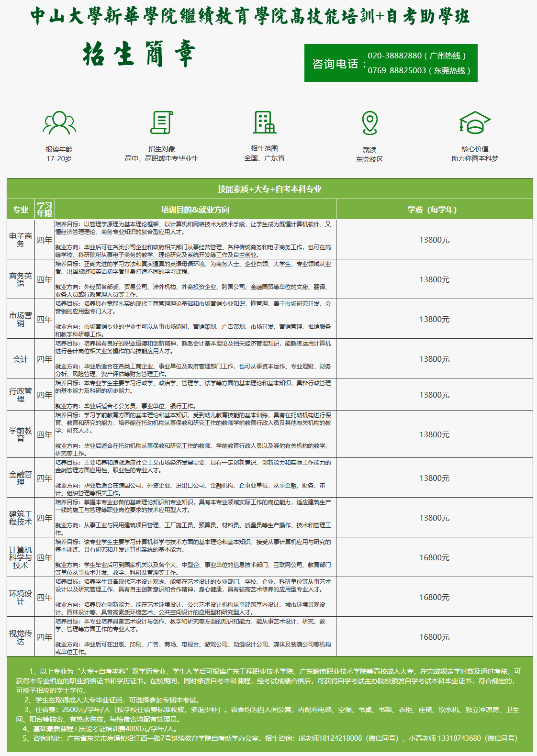Click 16800元 tuition in the 计算机科学与技术 row
Image resolution: width=537 pixels, height=756 pixels.
coord(435,557)
